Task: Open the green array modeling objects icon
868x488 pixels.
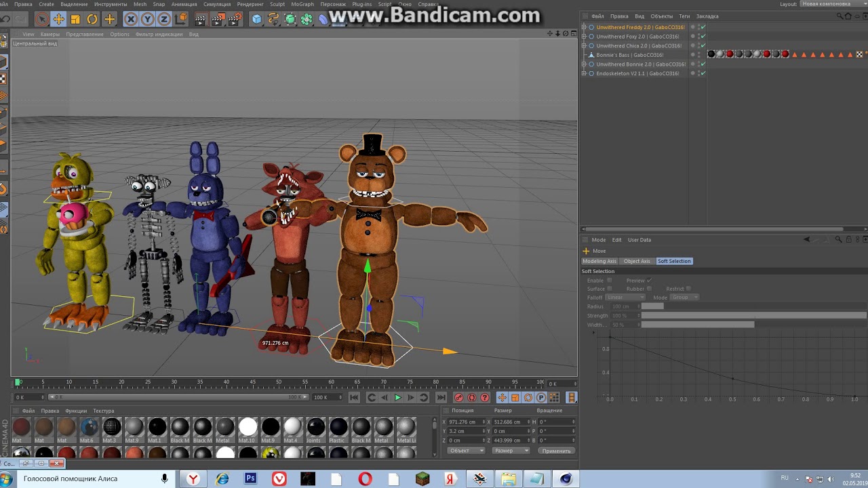Action: tap(307, 19)
